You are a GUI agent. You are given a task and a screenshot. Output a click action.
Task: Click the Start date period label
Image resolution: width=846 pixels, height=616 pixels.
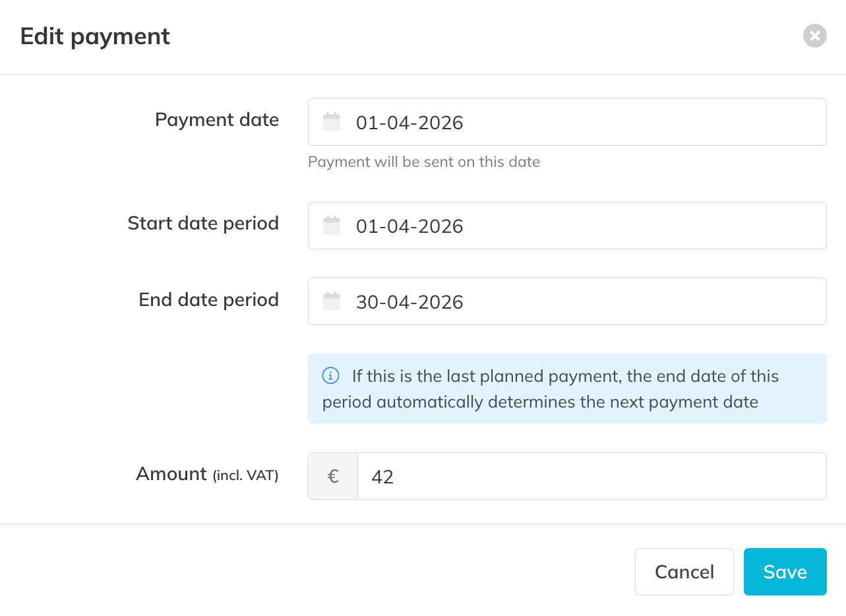pos(203,223)
